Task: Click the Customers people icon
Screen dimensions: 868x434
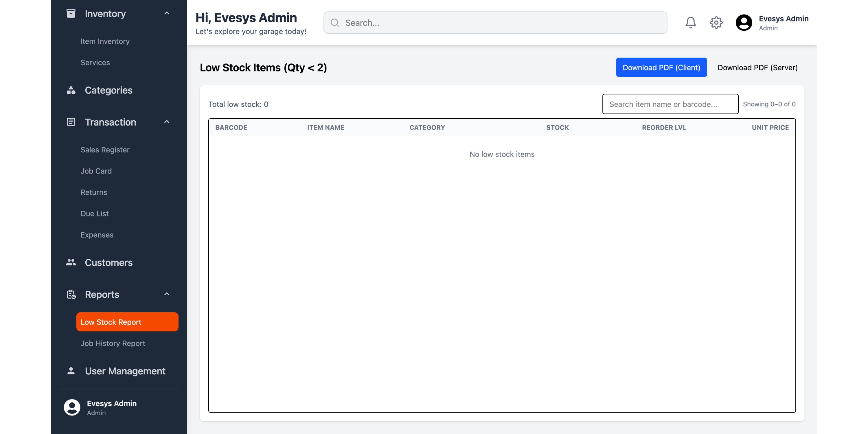Action: [x=71, y=262]
